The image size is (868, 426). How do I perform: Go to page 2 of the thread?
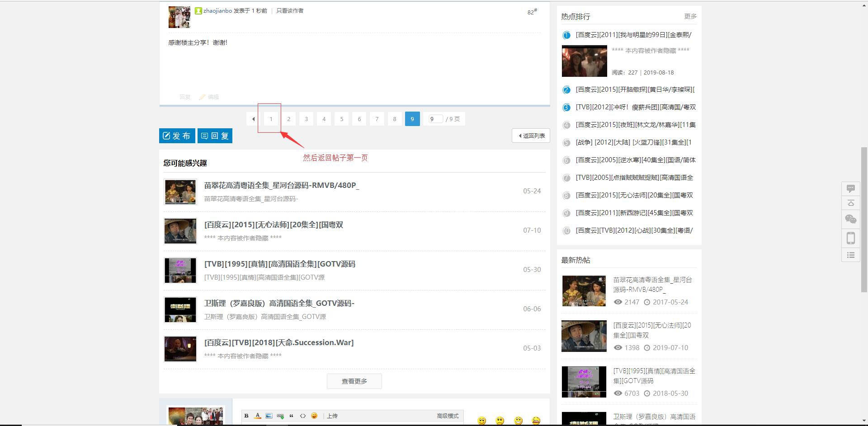coord(289,119)
